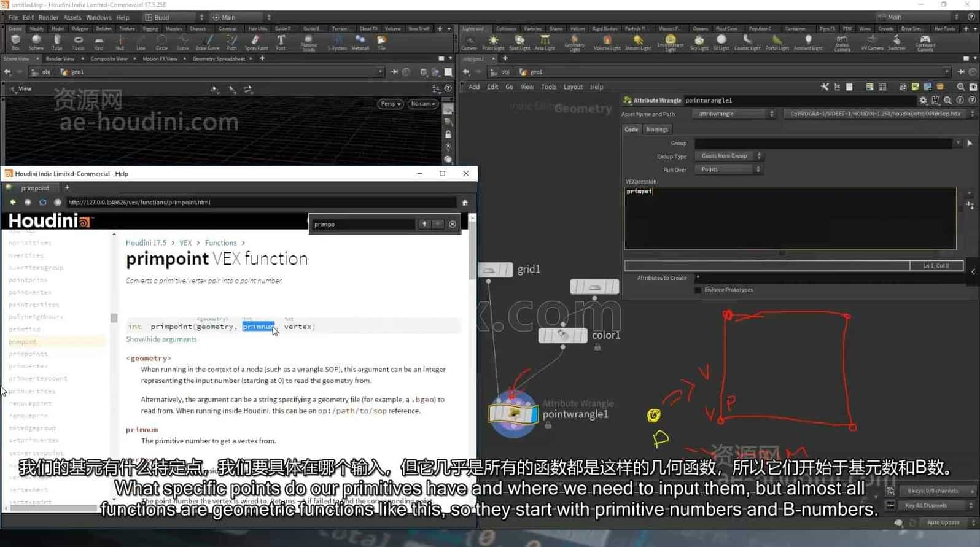Select the Sphere shelf tool
The image size is (980, 547).
[36, 42]
